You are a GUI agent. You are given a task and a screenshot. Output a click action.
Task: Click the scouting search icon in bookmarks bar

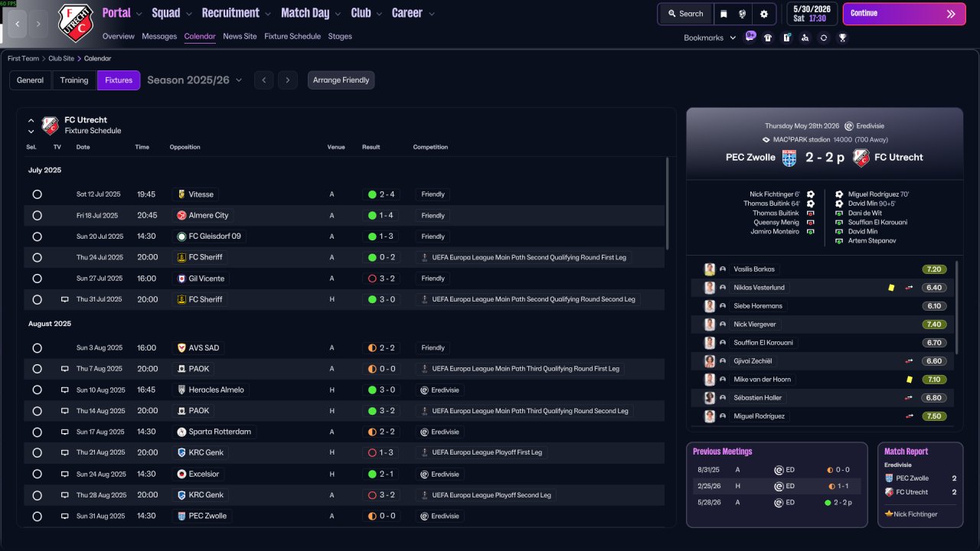coord(805,37)
